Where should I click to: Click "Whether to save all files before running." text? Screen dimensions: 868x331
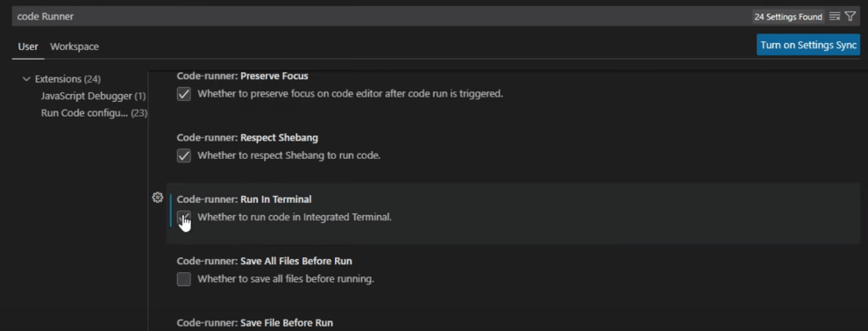(286, 279)
